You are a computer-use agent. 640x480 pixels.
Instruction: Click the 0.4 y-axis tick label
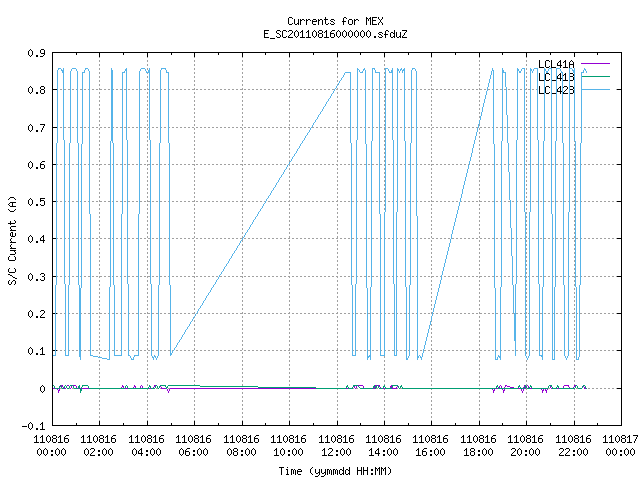36,239
